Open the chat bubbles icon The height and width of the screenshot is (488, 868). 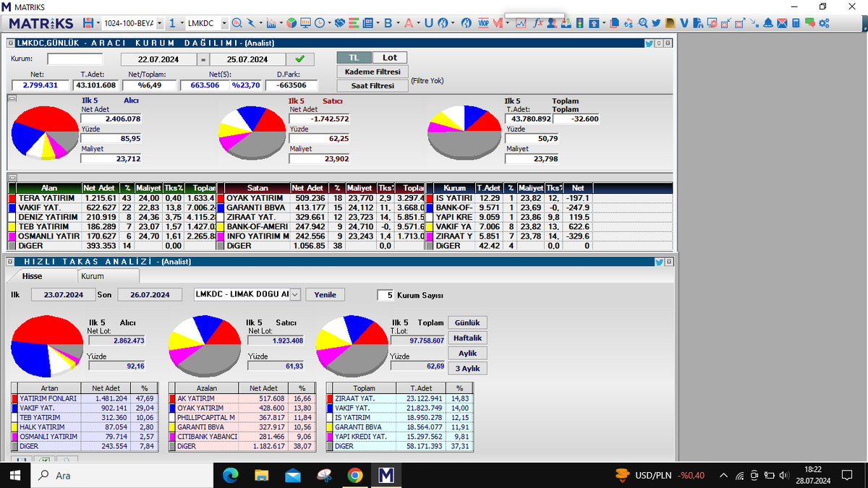click(810, 23)
